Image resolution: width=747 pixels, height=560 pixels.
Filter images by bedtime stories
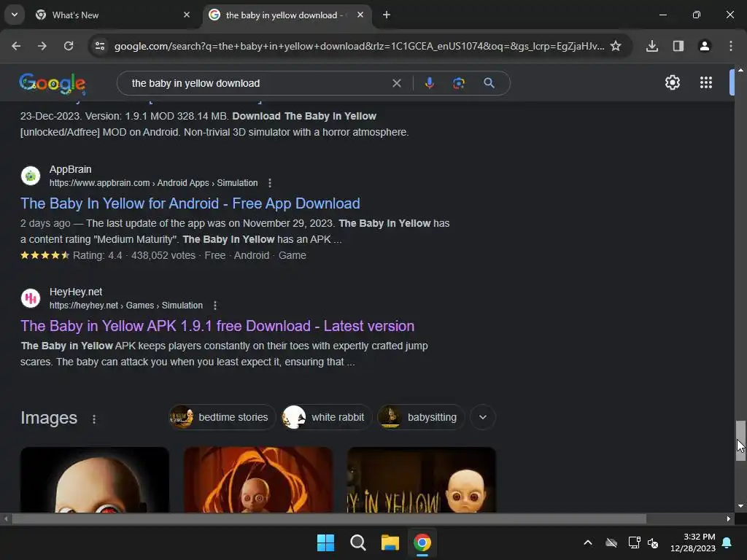pos(222,418)
